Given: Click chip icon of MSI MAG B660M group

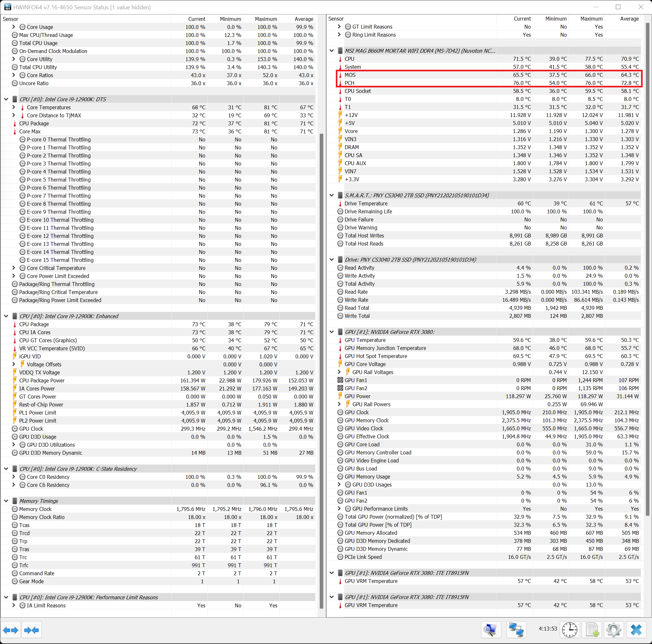Looking at the screenshot, I should 340,51.
